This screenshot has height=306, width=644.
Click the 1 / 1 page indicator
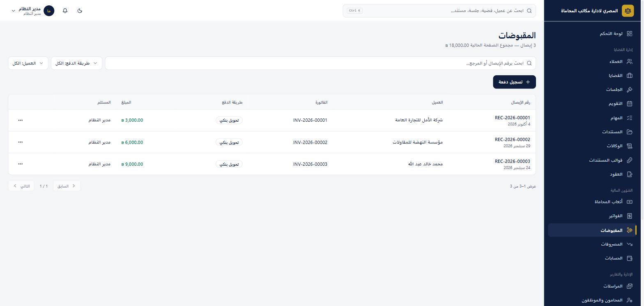coord(44,186)
